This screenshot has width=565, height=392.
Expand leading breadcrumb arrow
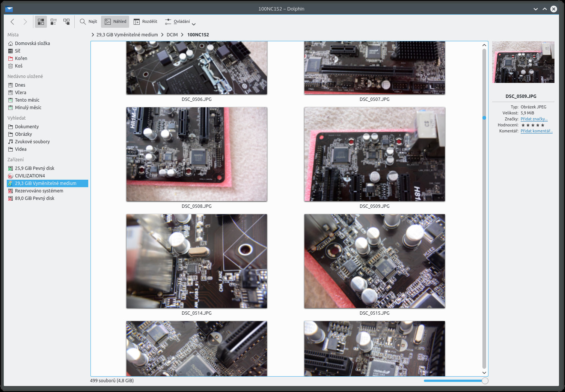[x=93, y=35]
